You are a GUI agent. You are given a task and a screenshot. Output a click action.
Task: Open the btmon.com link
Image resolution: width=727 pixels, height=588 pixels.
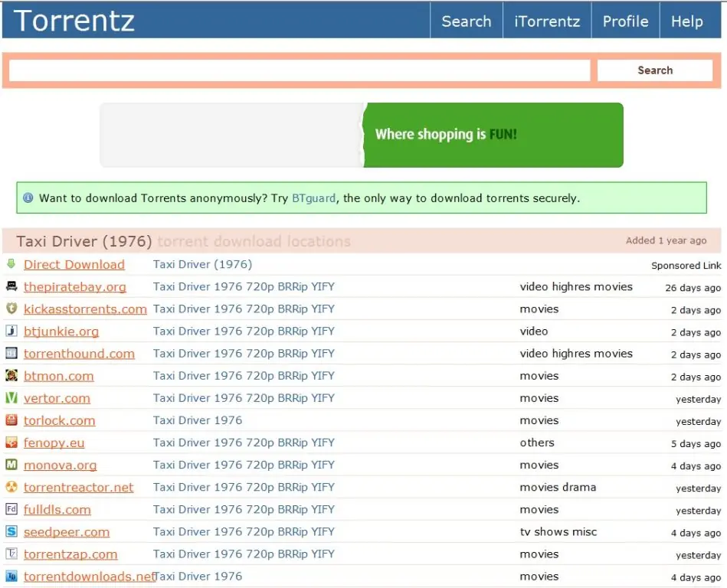(59, 376)
